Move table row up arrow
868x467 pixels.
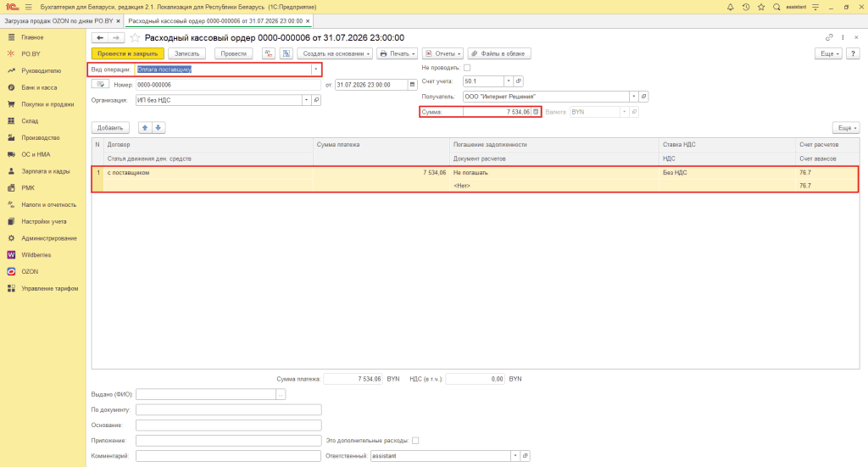click(144, 128)
